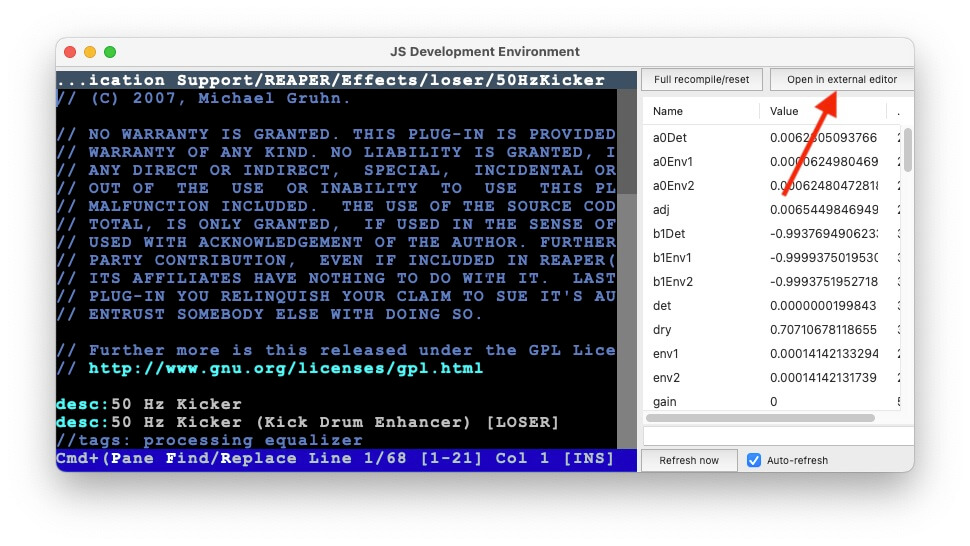Screen dimensions: 970x546
Task: Select the adj variable row
Action: (x=770, y=210)
